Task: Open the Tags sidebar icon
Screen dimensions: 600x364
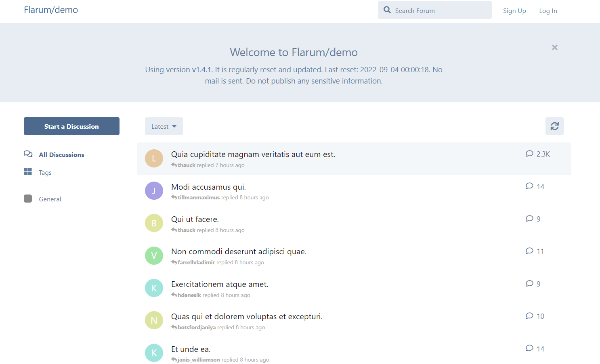Action: click(28, 172)
